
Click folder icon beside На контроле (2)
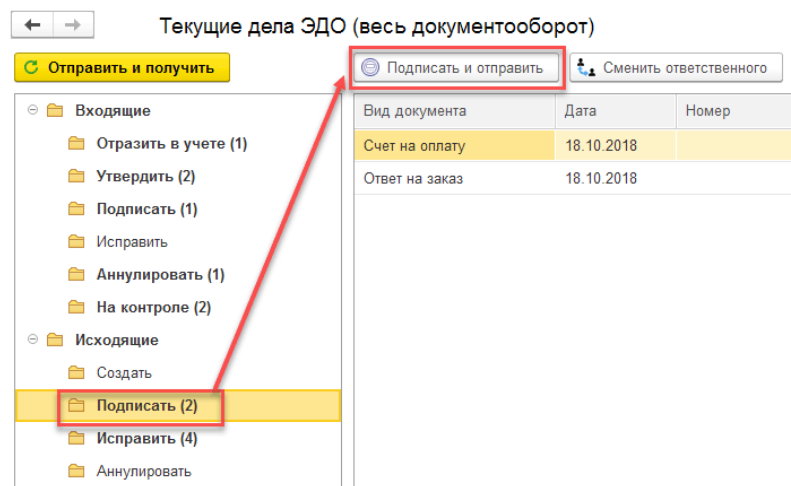click(77, 307)
